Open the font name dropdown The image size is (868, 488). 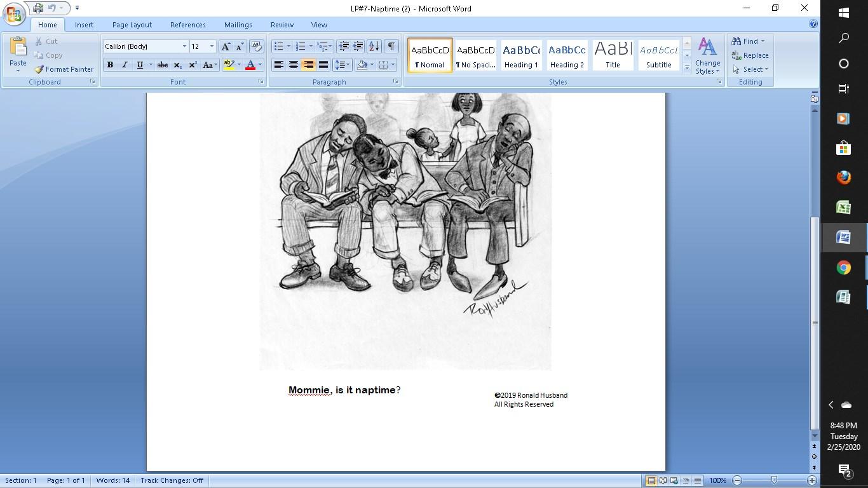pyautogui.click(x=184, y=46)
